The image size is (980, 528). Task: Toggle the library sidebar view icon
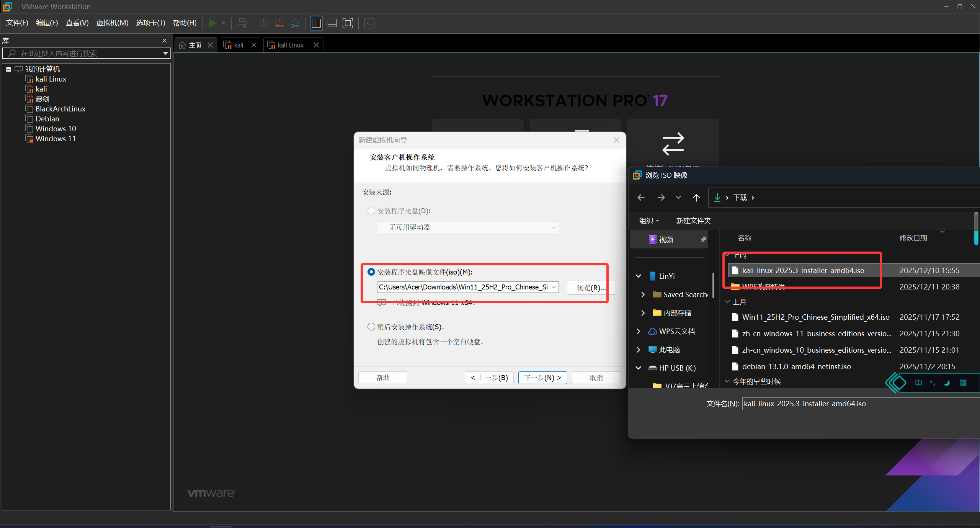[x=316, y=23]
